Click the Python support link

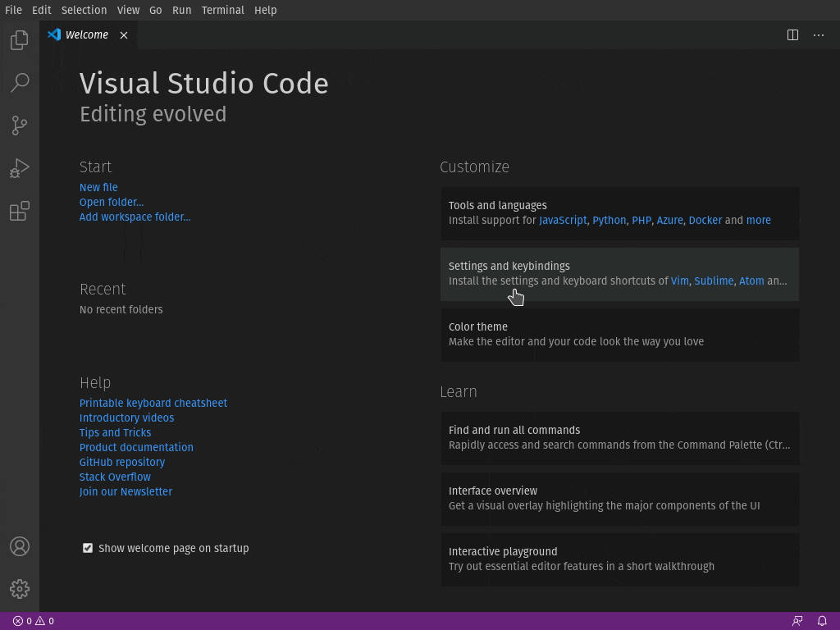609,220
